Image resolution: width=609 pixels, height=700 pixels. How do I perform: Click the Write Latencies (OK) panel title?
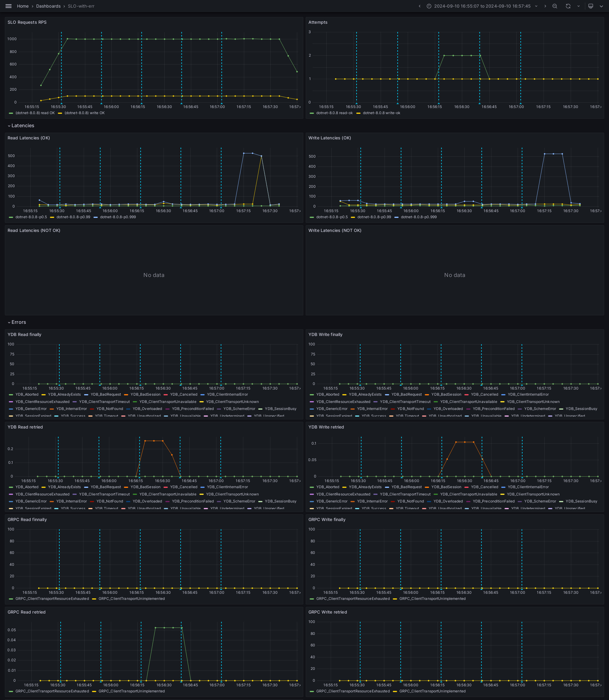point(330,138)
